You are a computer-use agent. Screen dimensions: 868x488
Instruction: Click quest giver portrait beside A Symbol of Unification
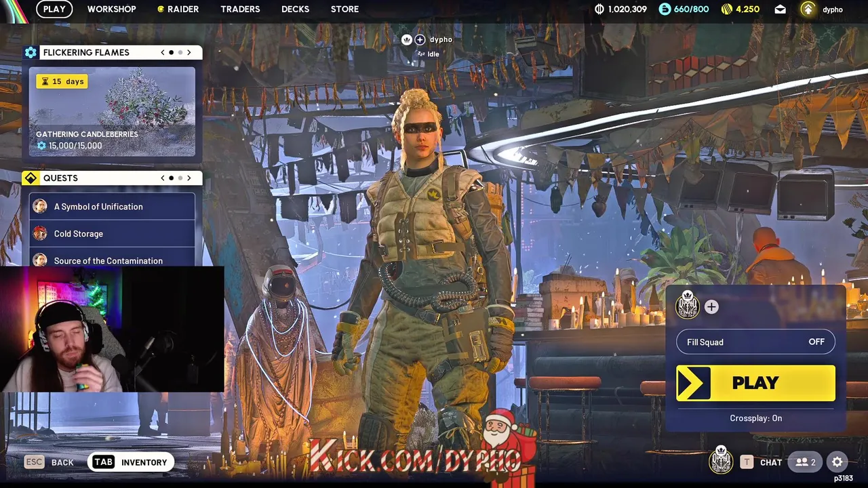[x=40, y=206]
